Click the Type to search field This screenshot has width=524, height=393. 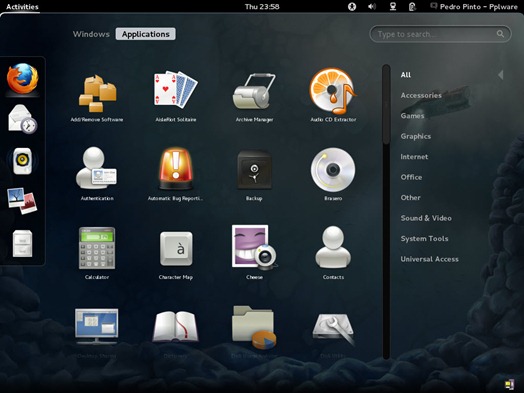440,34
